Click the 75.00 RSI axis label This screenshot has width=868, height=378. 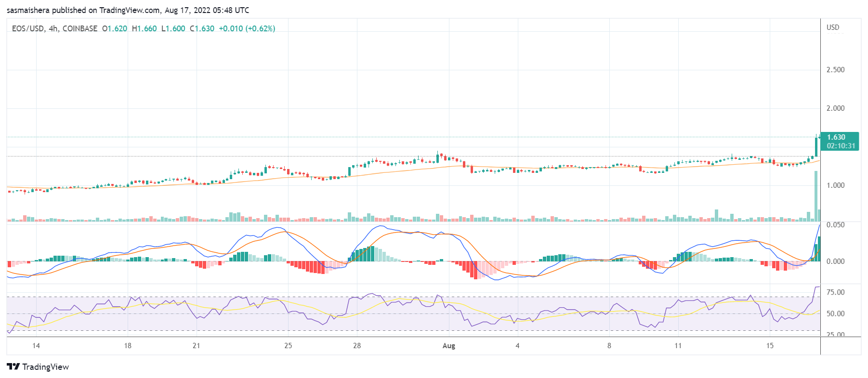coord(836,292)
